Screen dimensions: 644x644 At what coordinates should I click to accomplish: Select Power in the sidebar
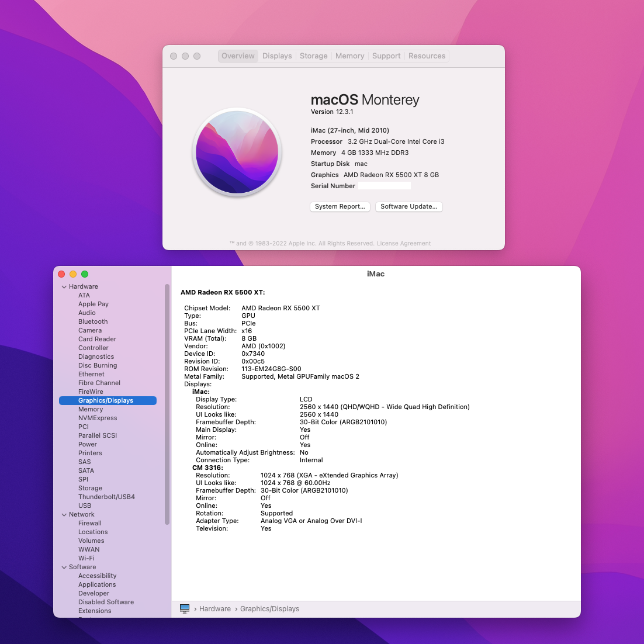point(88,444)
